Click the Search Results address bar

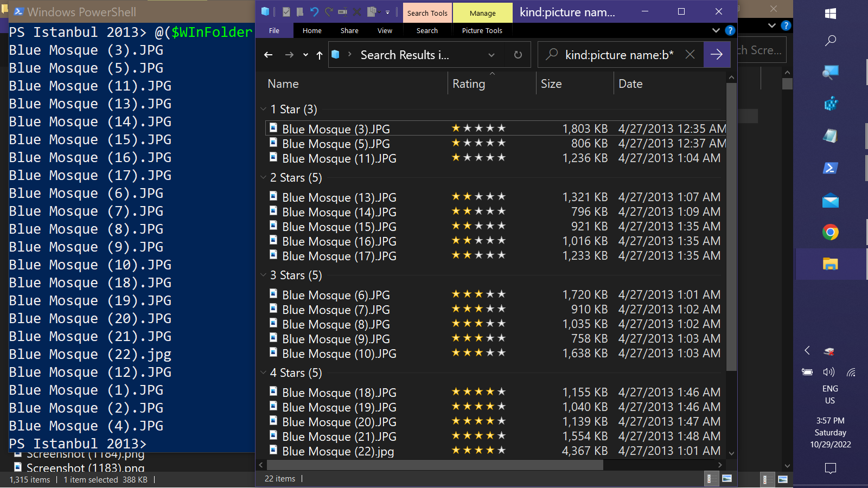coord(405,55)
